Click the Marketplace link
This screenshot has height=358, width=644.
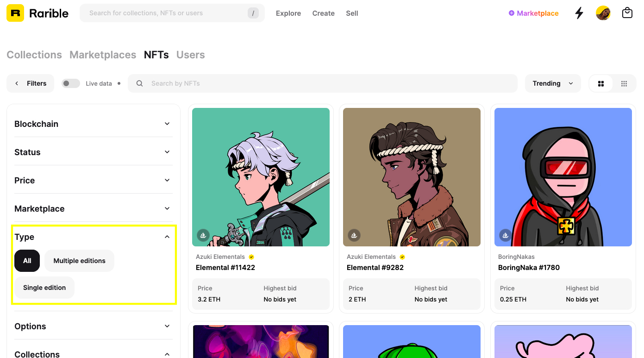pyautogui.click(x=533, y=13)
